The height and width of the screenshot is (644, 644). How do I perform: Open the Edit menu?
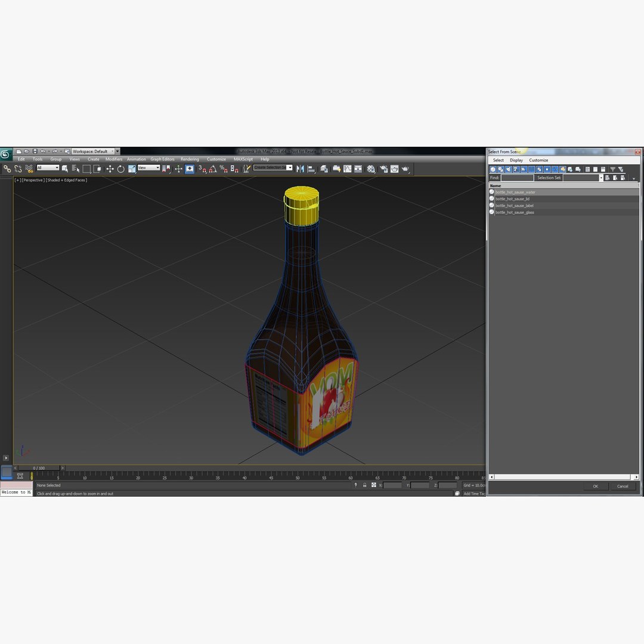pos(21,159)
